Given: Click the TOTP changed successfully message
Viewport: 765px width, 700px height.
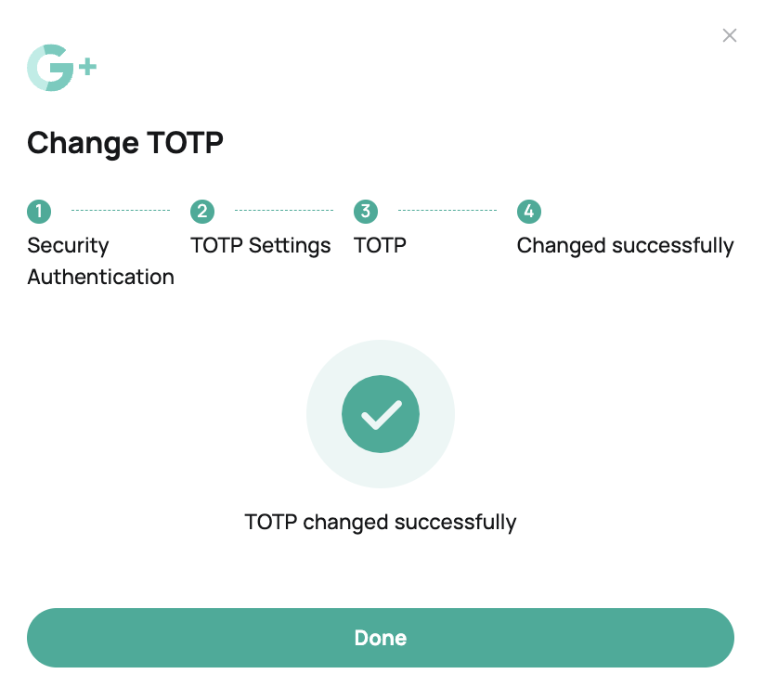Looking at the screenshot, I should pos(381,522).
